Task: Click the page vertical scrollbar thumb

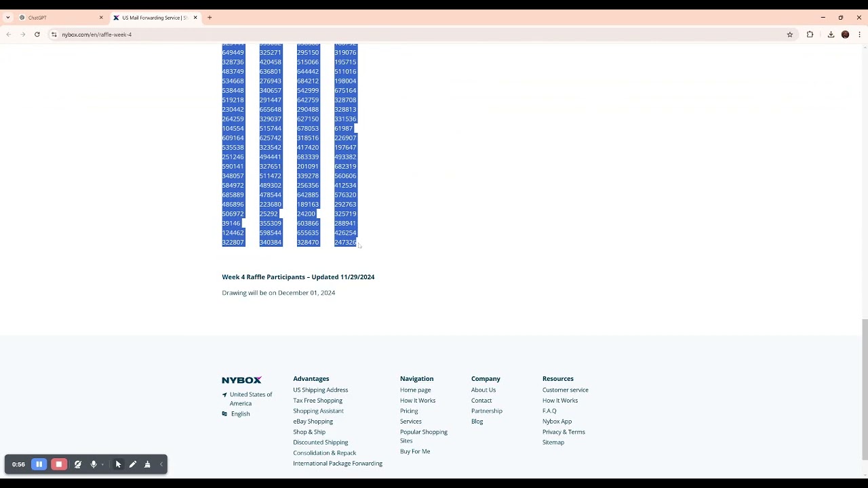Action: coord(864,390)
